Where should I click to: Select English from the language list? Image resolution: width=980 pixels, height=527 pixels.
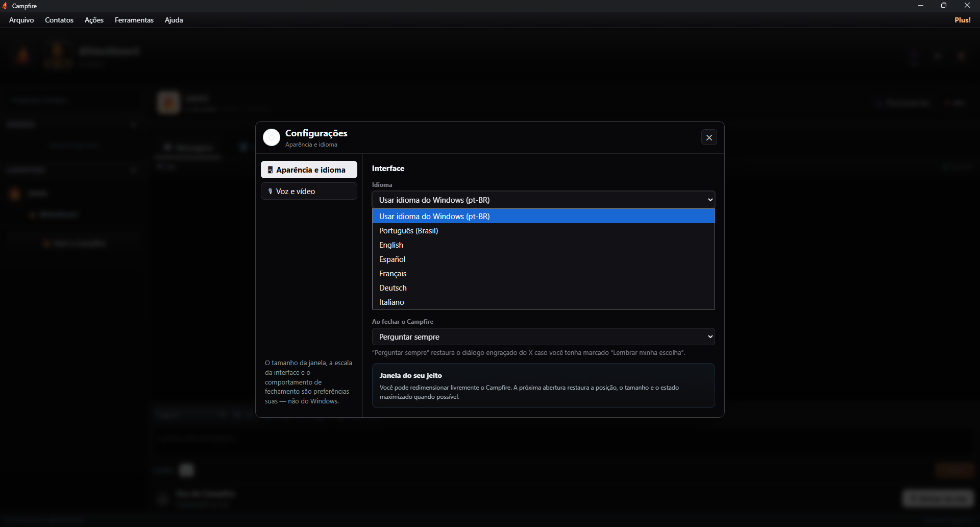[x=544, y=245]
